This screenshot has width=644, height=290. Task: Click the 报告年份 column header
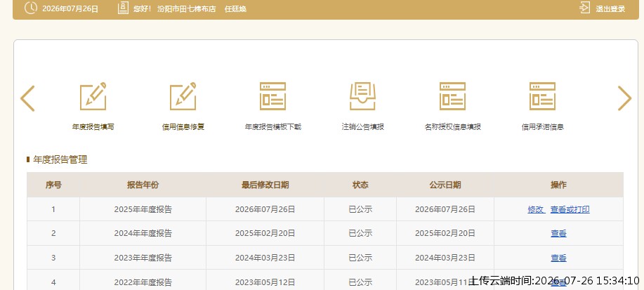[143, 185]
